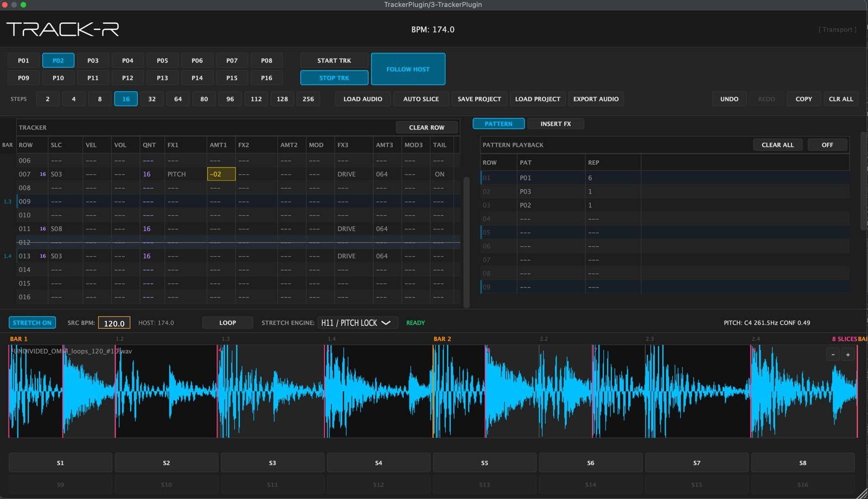This screenshot has width=868, height=499.
Task: Open the Stretch Engine dropdown
Action: [358, 323]
